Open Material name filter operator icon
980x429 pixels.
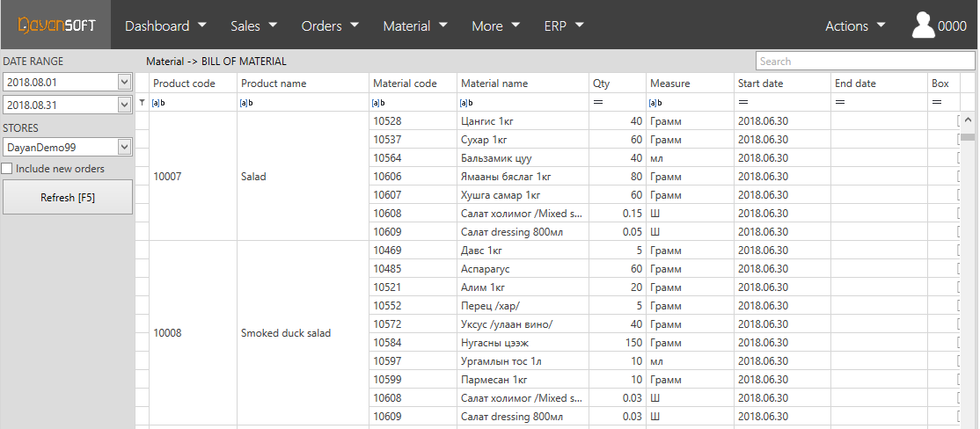(466, 102)
